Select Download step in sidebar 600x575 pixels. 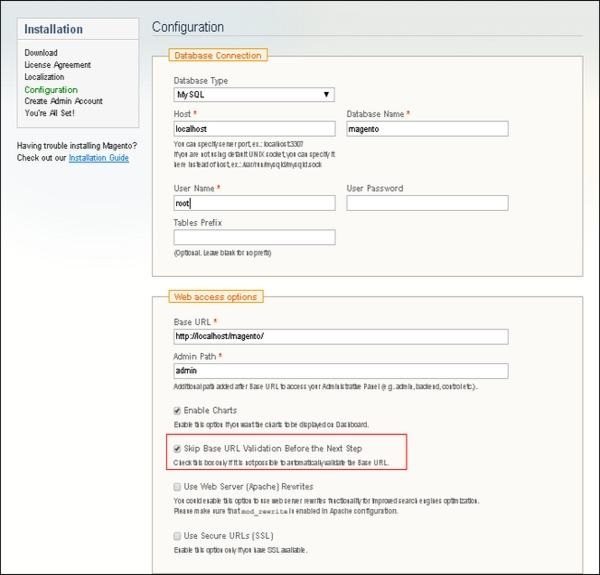(x=41, y=53)
